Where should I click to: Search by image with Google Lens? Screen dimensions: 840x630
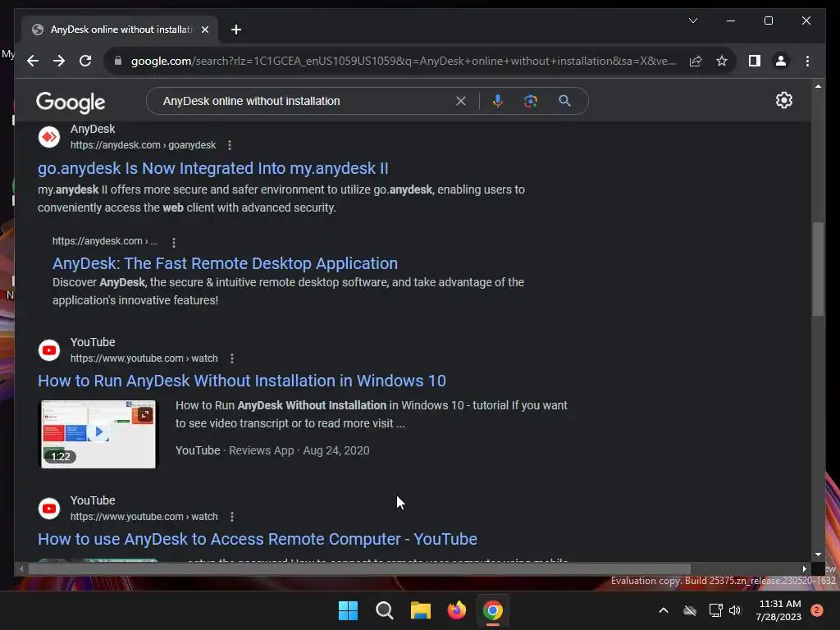point(531,101)
